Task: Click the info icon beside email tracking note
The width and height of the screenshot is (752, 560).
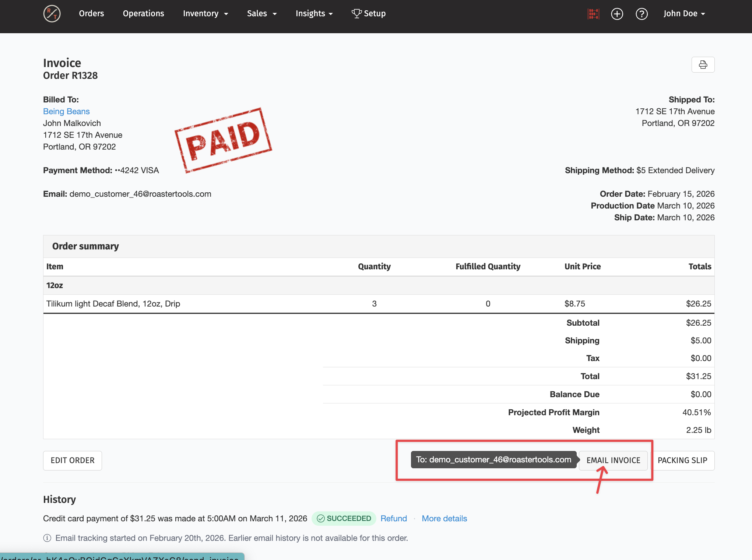Action: click(x=47, y=538)
